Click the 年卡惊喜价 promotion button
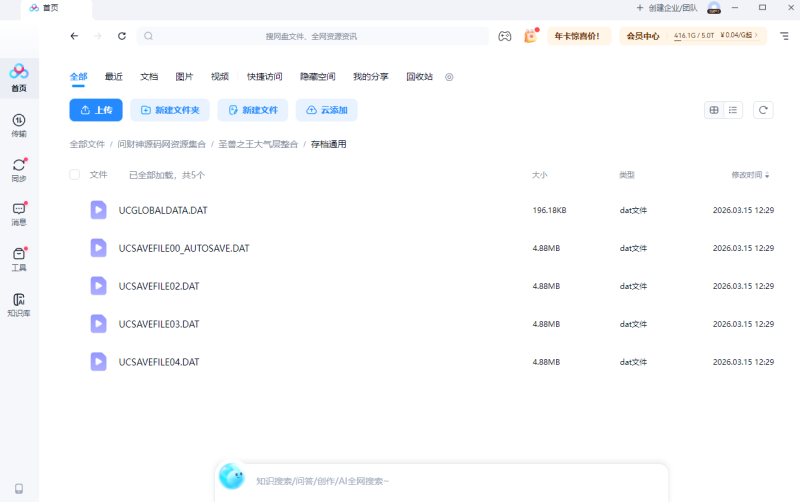Viewport: 800px width, 502px height. (578, 36)
